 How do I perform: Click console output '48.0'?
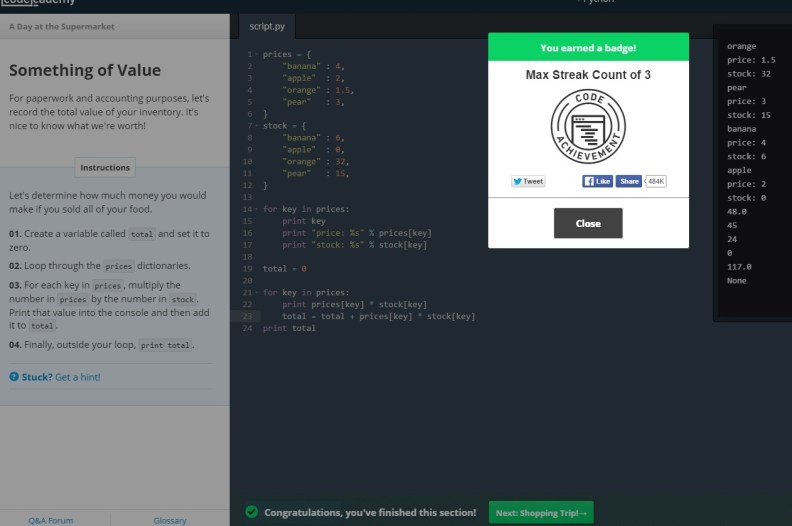point(736,211)
